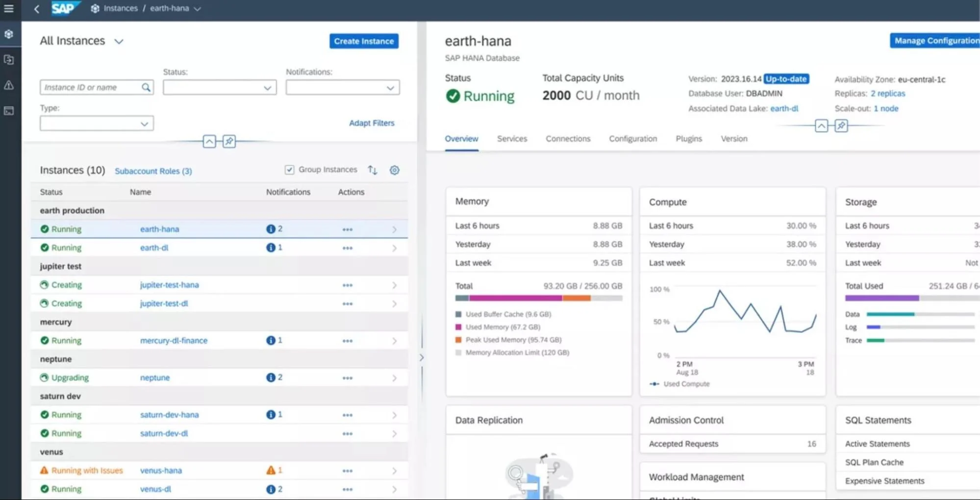Open the alerts triangle sidebar icon
This screenshot has height=500, width=980.
click(x=9, y=85)
